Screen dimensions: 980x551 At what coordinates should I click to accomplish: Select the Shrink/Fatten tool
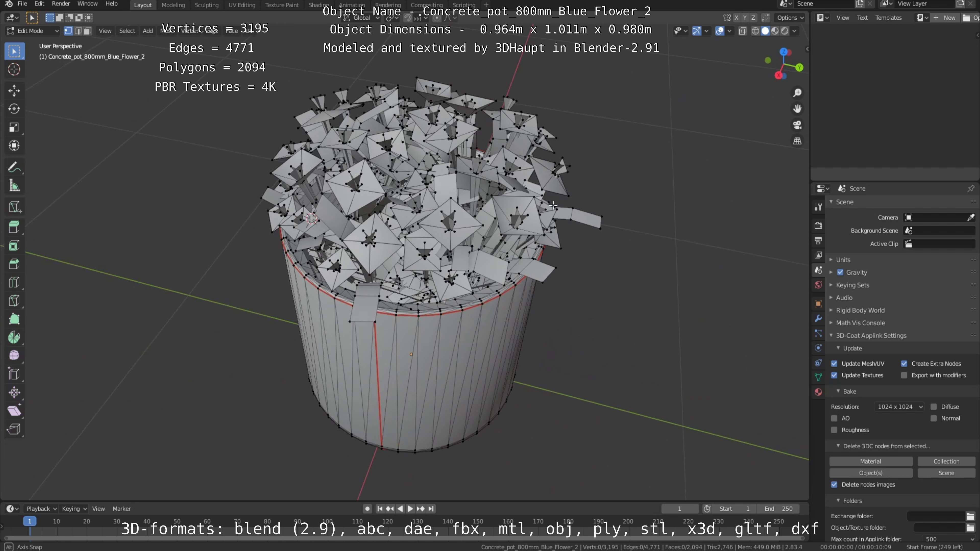[14, 392]
